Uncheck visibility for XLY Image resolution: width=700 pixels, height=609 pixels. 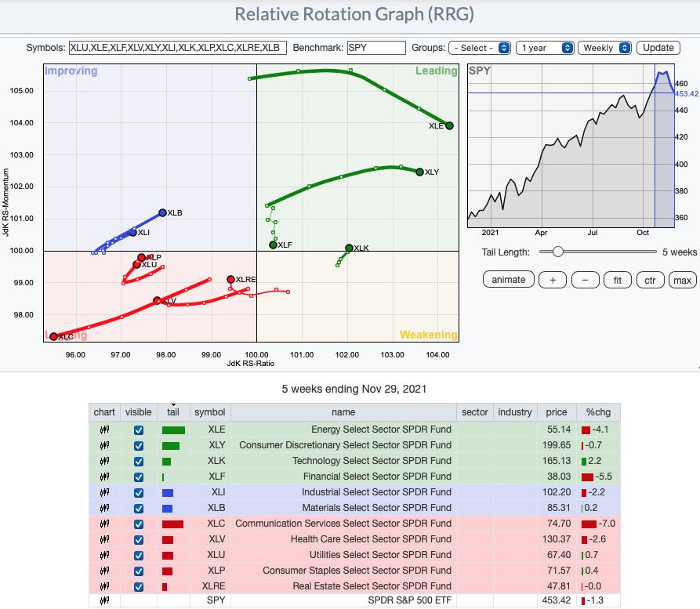pos(139,446)
